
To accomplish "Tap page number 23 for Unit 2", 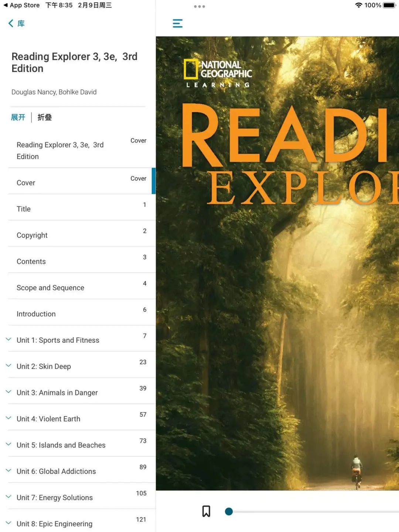I will point(143,362).
